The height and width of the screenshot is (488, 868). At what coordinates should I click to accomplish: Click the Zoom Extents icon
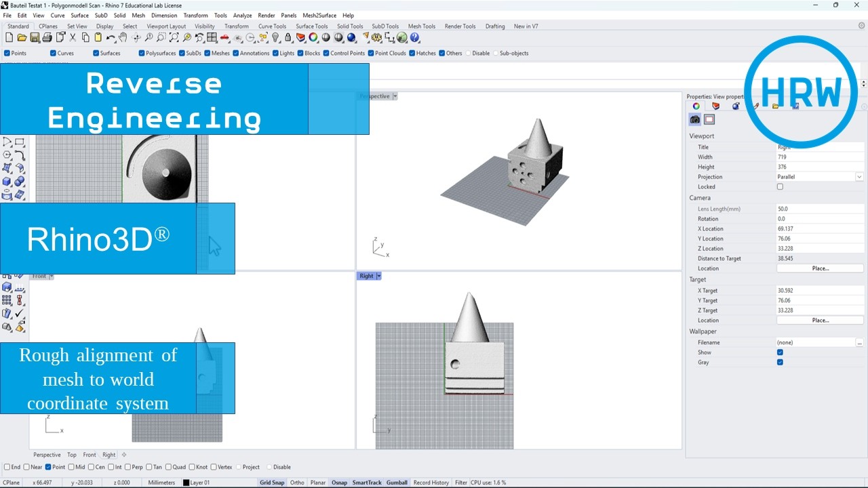[x=174, y=37]
